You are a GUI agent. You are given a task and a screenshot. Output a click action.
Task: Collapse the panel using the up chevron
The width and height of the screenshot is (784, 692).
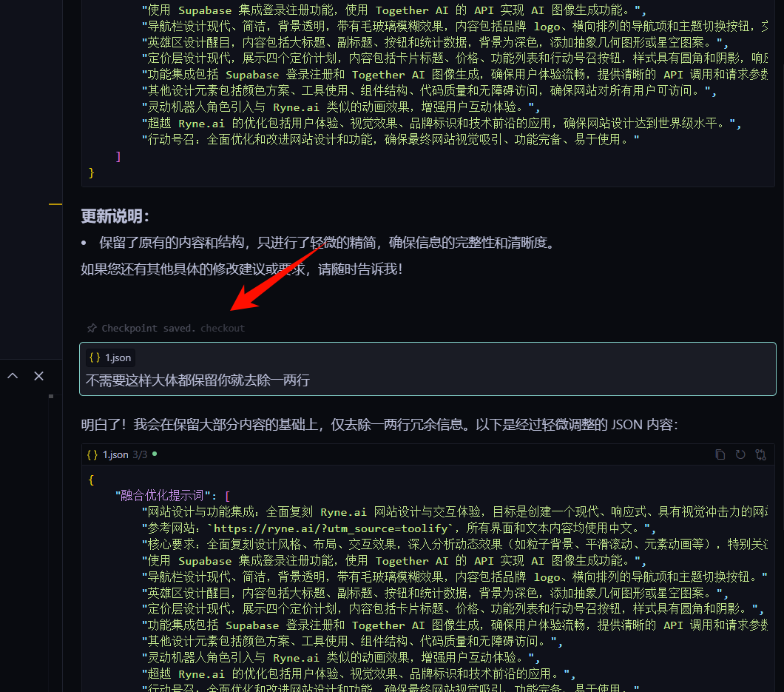(13, 376)
